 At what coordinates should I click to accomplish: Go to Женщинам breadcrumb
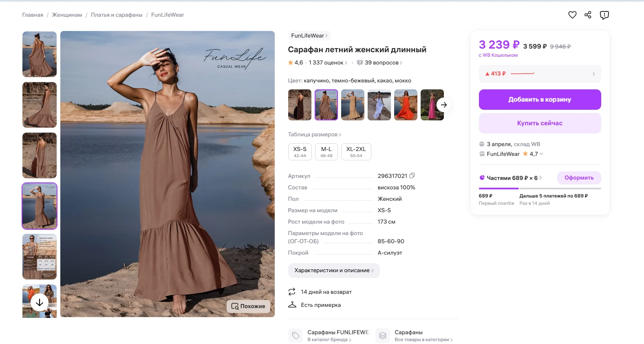(67, 15)
